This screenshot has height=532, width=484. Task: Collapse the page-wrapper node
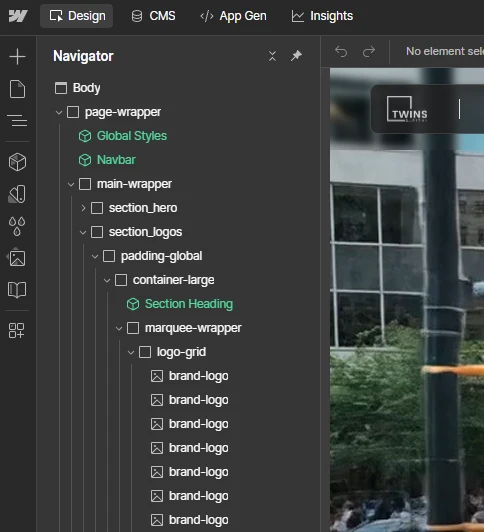(59, 112)
